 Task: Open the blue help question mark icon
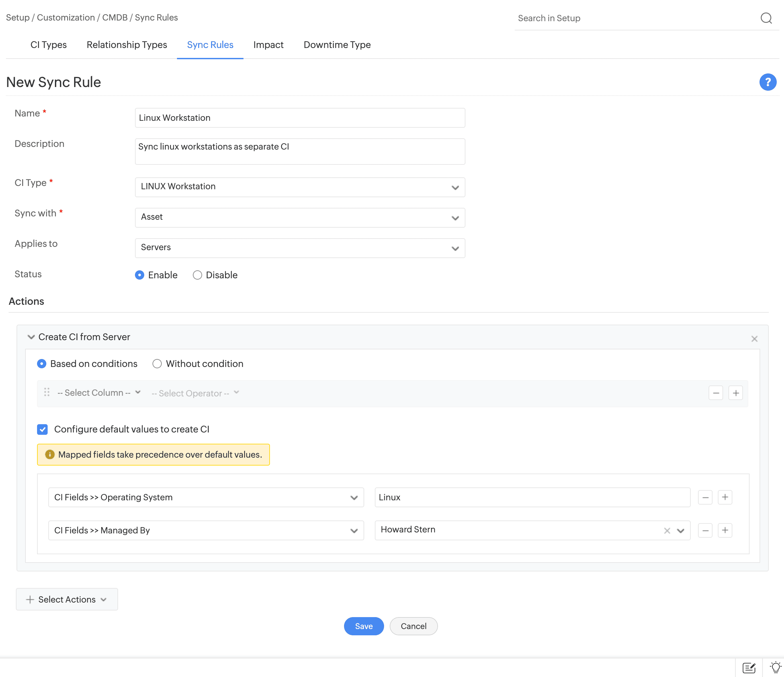coord(767,82)
